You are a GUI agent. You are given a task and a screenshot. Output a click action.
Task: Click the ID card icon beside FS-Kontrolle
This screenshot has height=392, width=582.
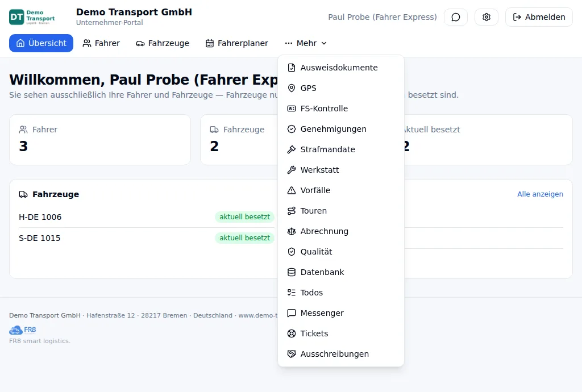point(292,109)
